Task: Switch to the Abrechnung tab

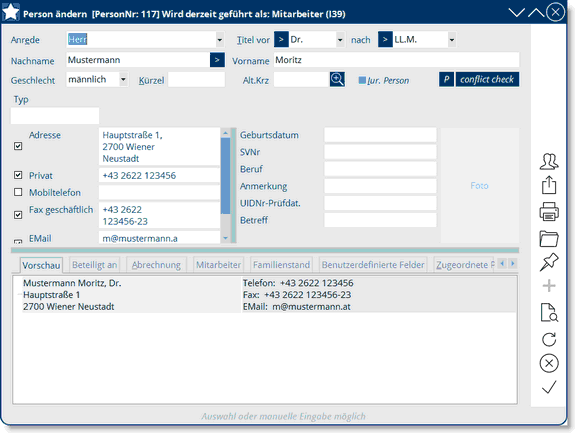Action: [x=156, y=265]
